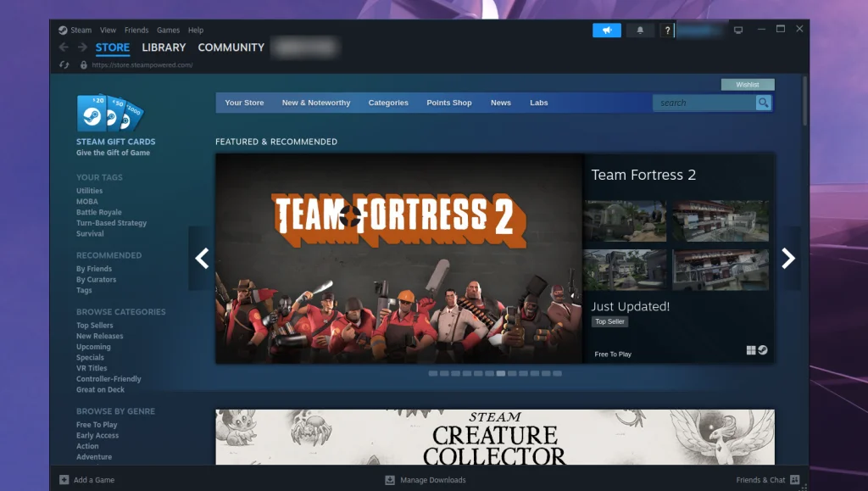Viewport: 868px width, 491px height.
Task: Open the question mark help button
Action: [667, 31]
